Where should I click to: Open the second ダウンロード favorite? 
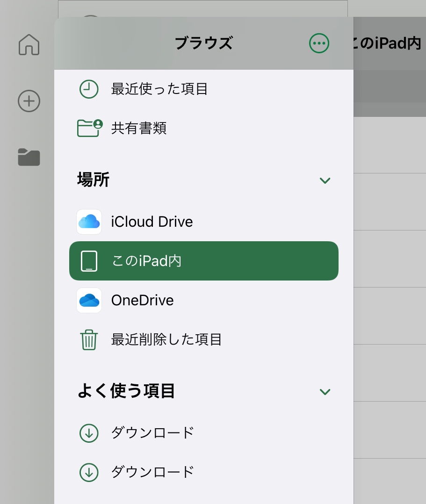[204, 472]
